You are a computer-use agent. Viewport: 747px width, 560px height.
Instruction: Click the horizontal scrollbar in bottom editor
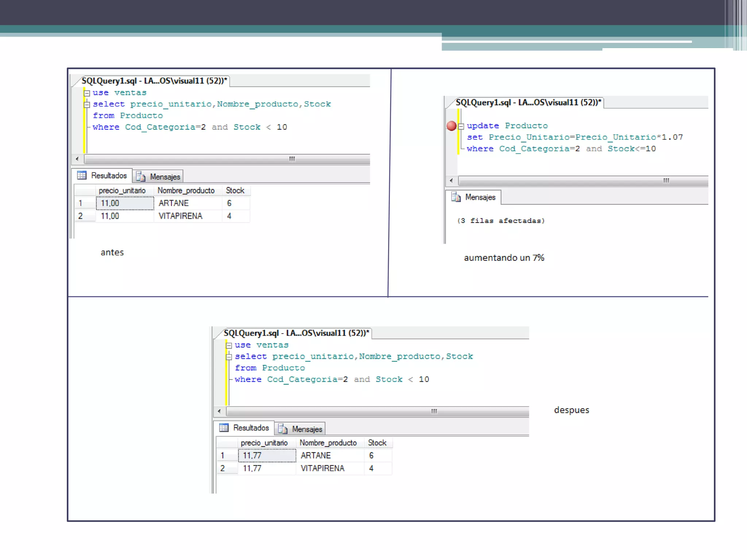pyautogui.click(x=378, y=412)
